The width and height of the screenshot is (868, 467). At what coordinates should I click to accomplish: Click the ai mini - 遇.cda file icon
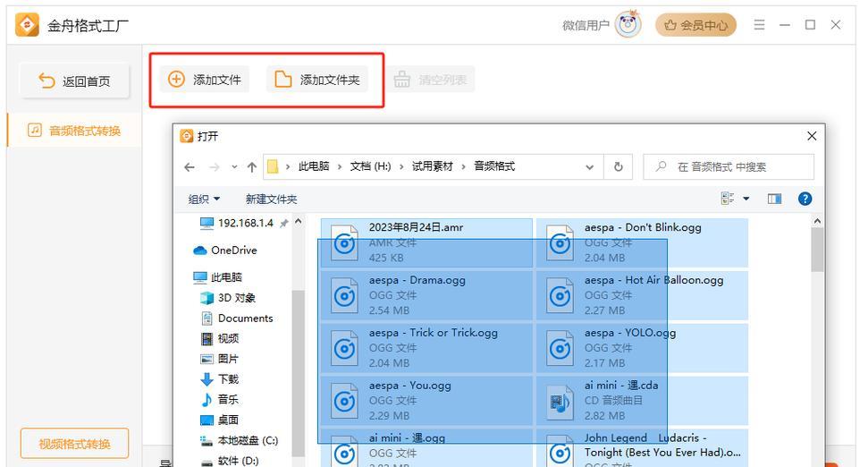point(560,402)
